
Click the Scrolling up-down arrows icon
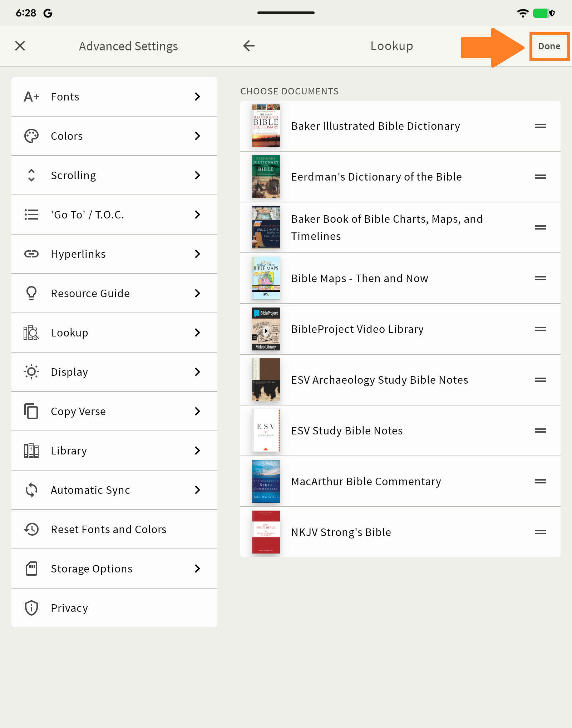point(31,175)
